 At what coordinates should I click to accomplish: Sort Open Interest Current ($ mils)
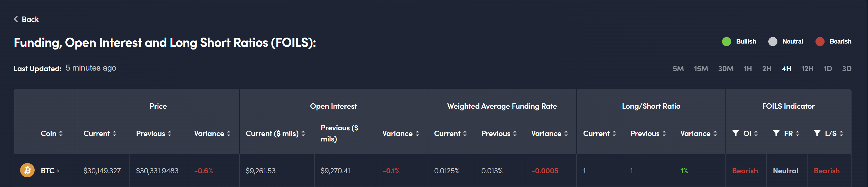point(303,134)
